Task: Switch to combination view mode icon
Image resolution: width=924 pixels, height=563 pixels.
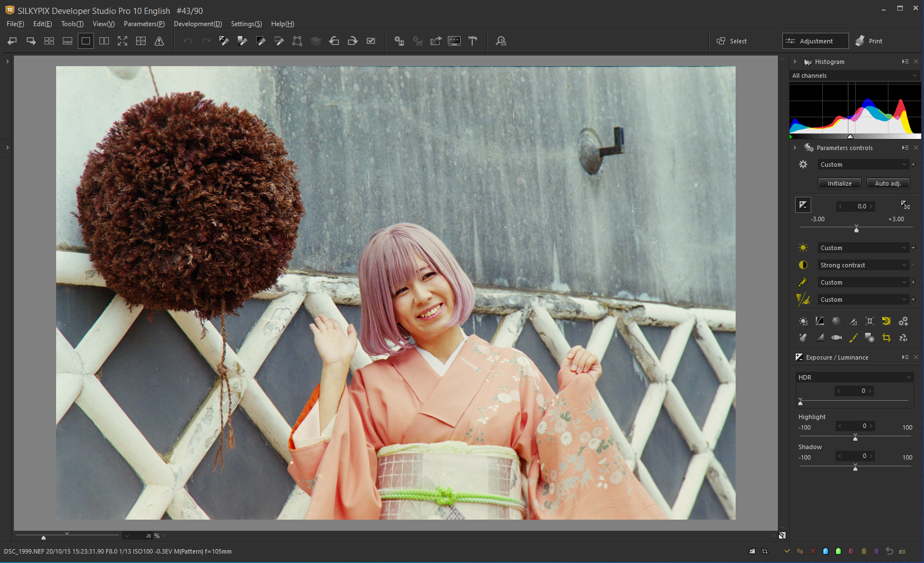Action: [68, 41]
